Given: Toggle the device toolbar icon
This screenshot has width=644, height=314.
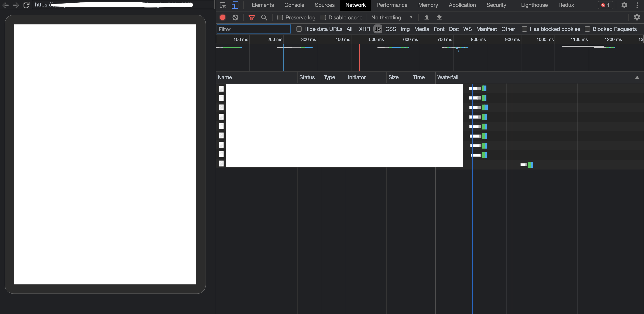Looking at the screenshot, I should [235, 5].
